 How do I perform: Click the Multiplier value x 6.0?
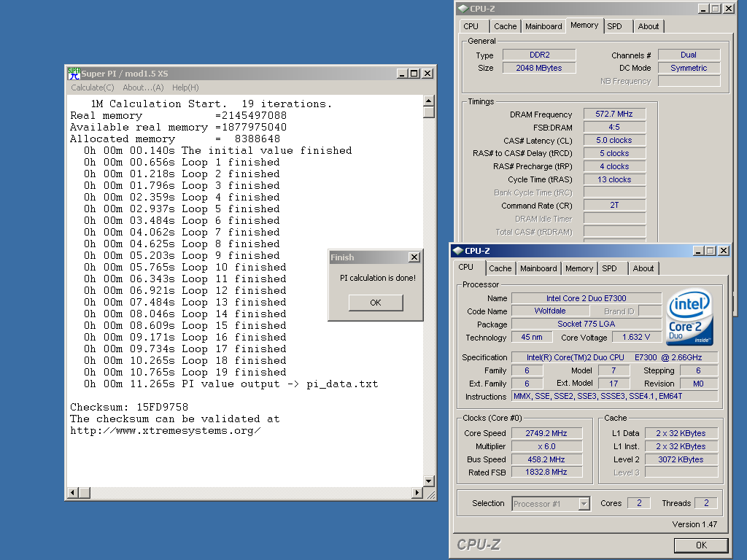coord(546,447)
